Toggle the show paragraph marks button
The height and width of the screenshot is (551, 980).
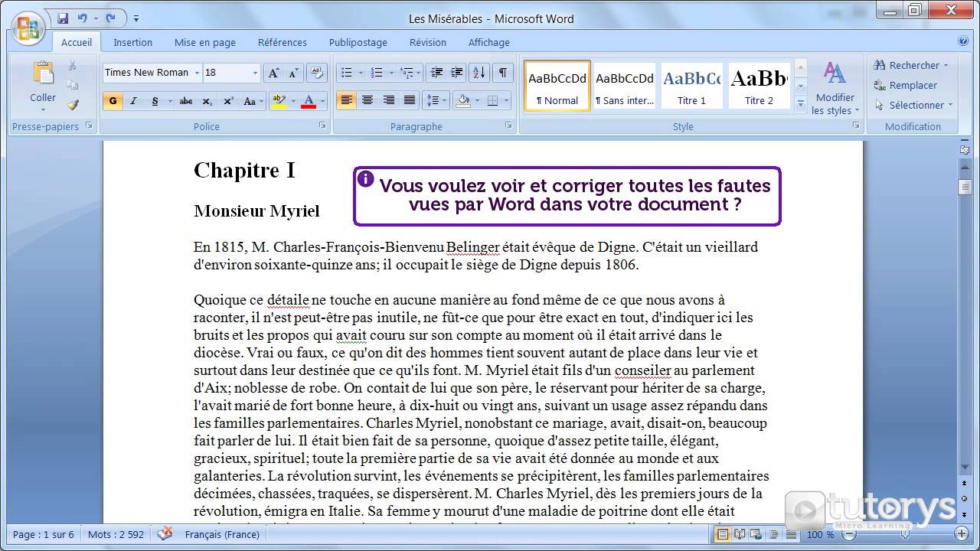(x=502, y=73)
